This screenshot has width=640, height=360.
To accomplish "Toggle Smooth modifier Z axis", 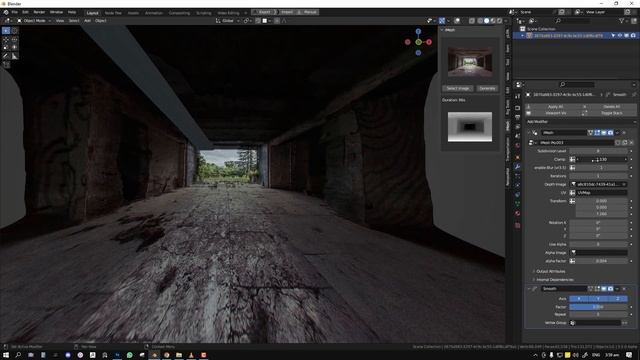I will 618,298.
